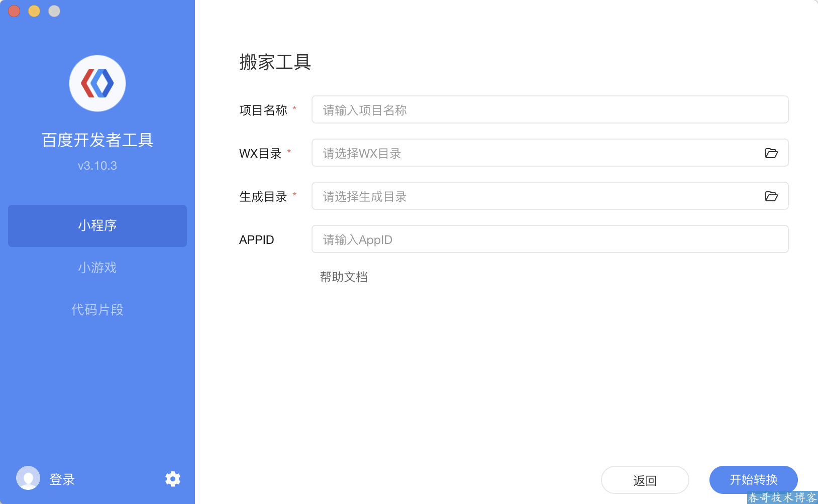
Task: Browse for output directory folder icon
Action: (771, 196)
